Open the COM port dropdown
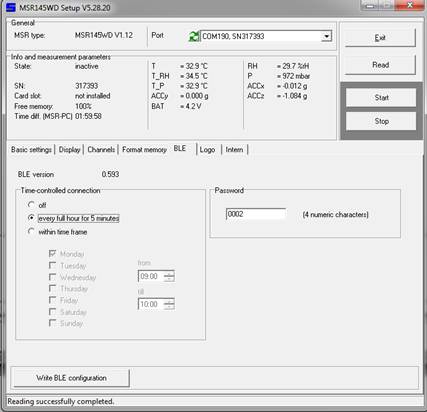Screen dimensions: 427x412 tap(326, 36)
